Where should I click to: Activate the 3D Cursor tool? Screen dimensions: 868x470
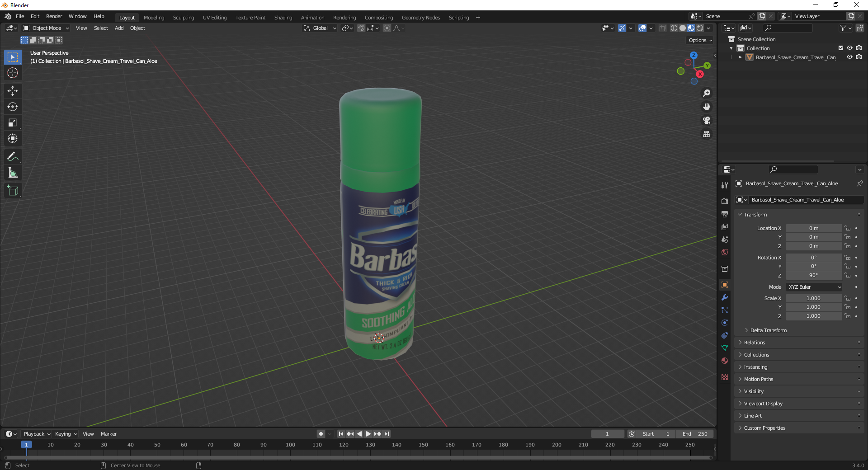point(13,73)
